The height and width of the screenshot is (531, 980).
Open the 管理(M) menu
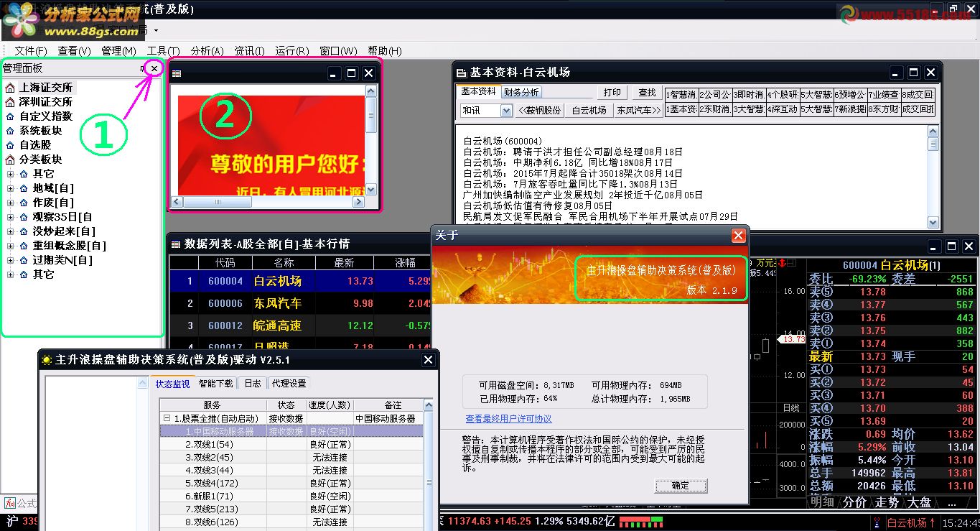coord(118,51)
